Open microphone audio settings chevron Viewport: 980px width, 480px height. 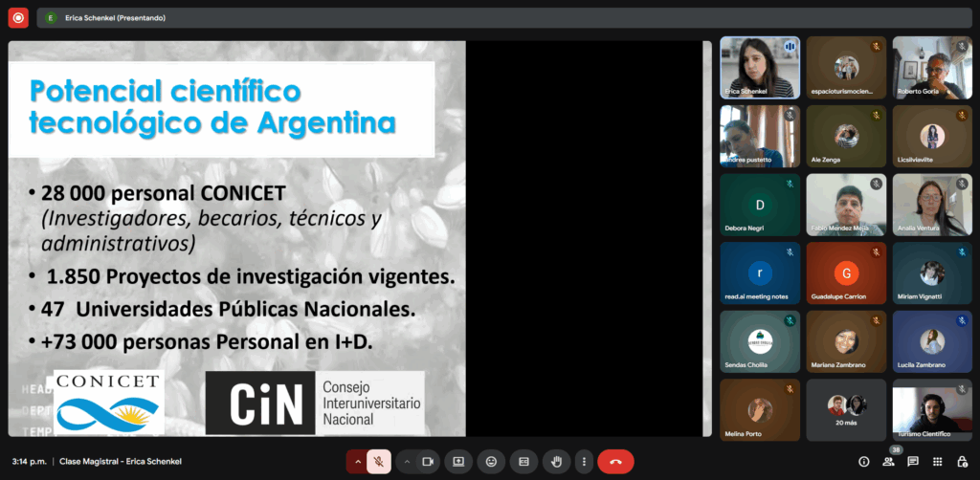click(358, 462)
